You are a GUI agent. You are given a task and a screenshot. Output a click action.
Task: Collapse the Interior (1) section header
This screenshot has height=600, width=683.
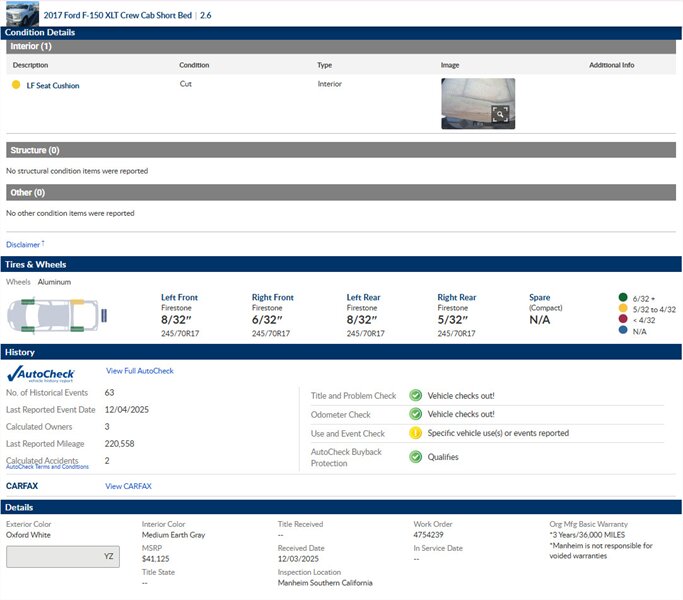pos(341,46)
